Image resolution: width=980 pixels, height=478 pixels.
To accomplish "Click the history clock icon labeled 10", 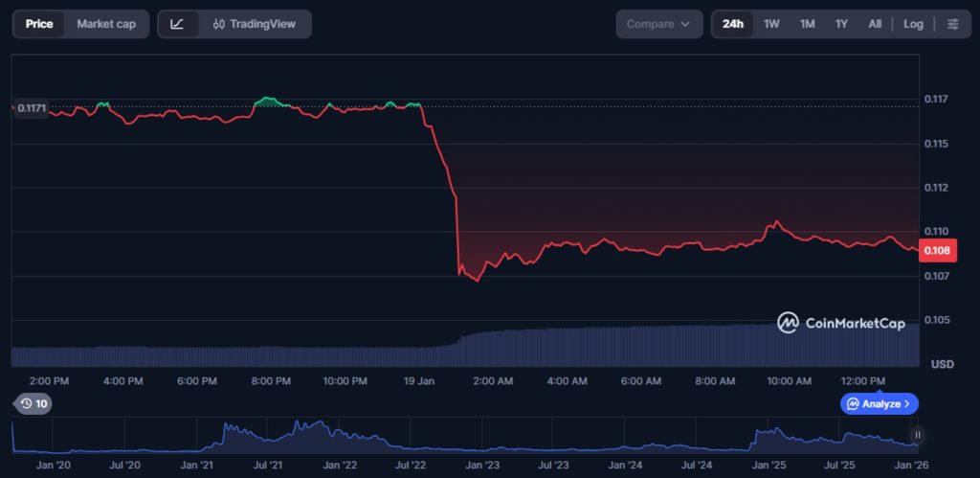I will pyautogui.click(x=33, y=403).
